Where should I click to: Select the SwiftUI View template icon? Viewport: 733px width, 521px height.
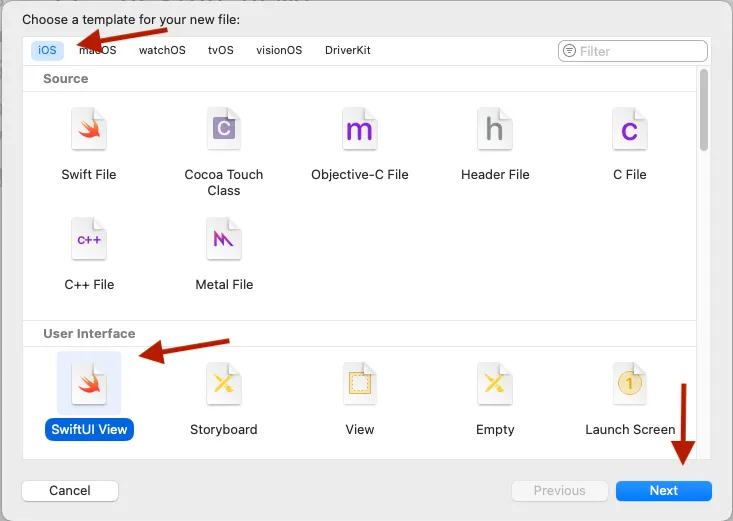tap(89, 384)
